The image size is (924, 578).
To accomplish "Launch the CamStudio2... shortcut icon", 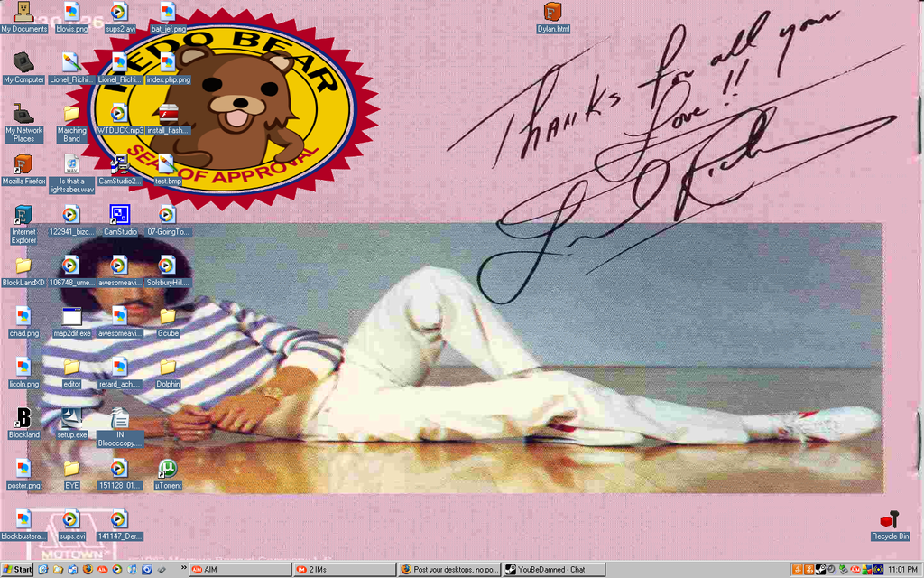I will coord(120,170).
